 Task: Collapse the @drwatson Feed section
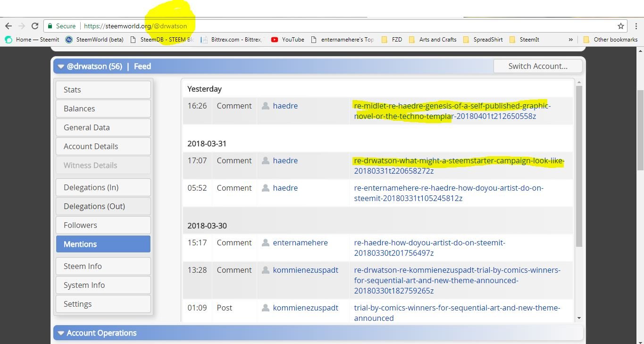(x=60, y=67)
